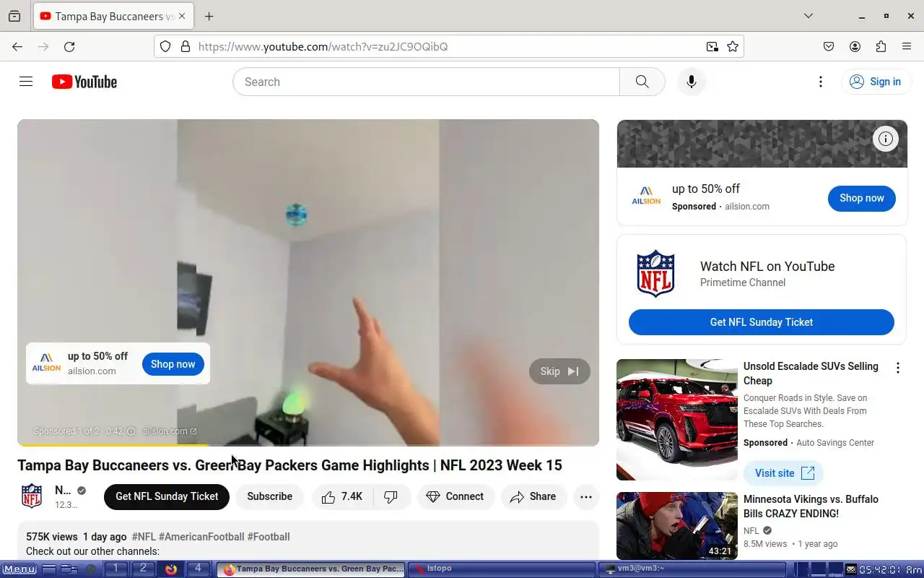
Task: Click Sponsored info icon on video ad
Action: pos(131,431)
